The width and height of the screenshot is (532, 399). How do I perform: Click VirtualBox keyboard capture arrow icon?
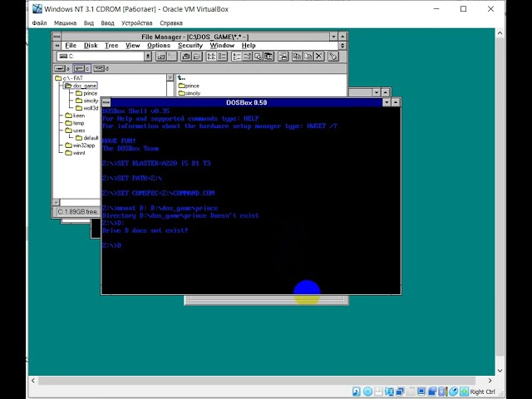[464, 392]
